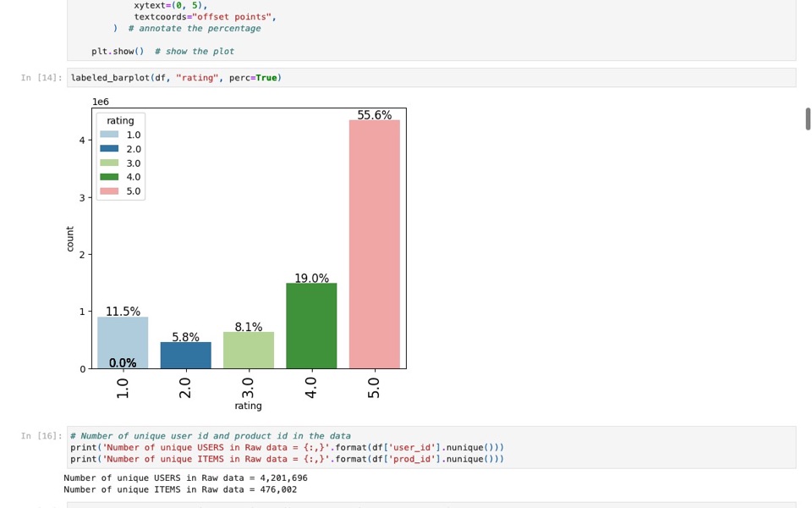Click the "19.0%" bar annotation
The width and height of the screenshot is (812, 508).
pos(312,279)
